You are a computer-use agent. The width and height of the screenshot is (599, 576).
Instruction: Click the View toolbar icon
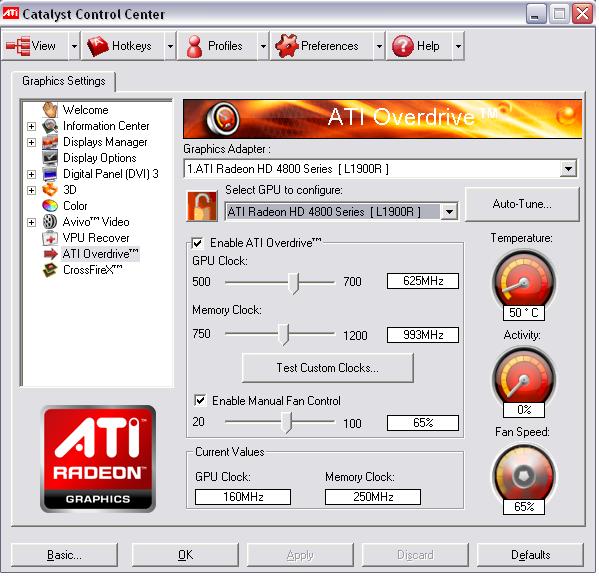[18, 46]
